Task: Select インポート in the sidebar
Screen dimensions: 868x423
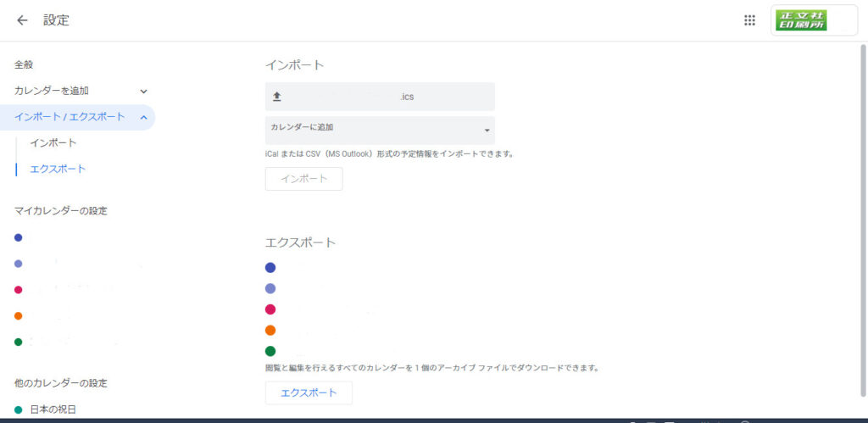Action: tap(53, 143)
